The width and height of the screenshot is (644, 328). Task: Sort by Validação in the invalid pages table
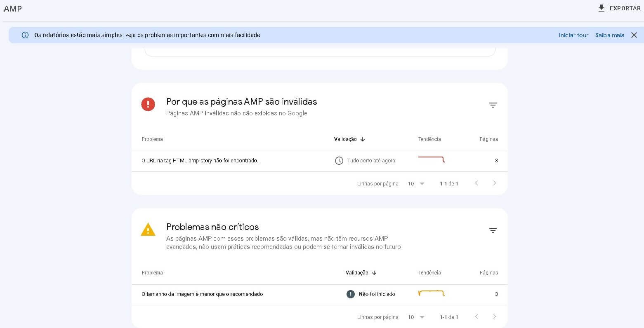[349, 139]
